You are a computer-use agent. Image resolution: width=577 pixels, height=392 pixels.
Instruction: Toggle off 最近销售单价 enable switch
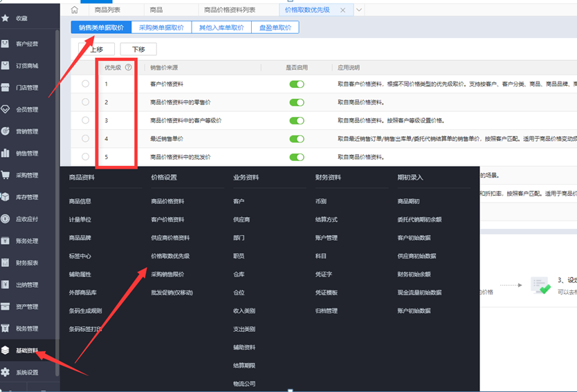296,139
